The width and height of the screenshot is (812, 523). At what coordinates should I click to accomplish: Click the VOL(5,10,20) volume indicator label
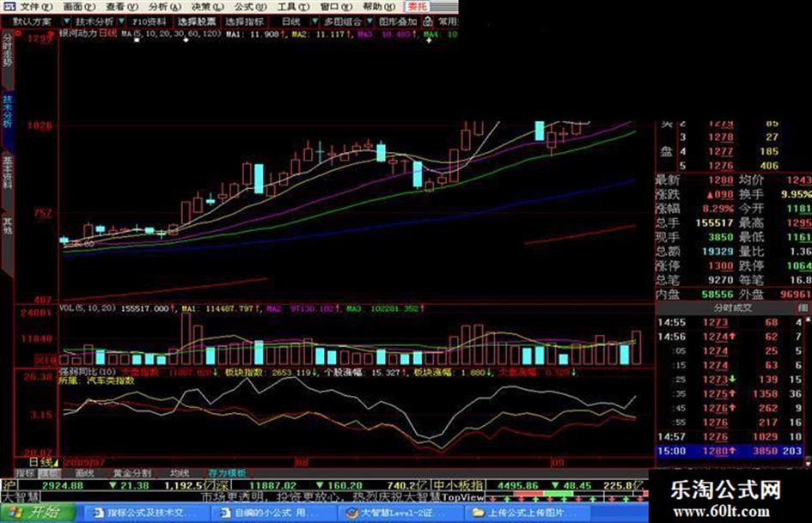[x=88, y=308]
